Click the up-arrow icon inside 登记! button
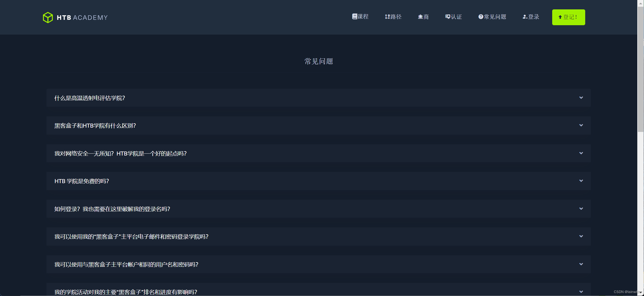The height and width of the screenshot is (296, 644). (560, 17)
